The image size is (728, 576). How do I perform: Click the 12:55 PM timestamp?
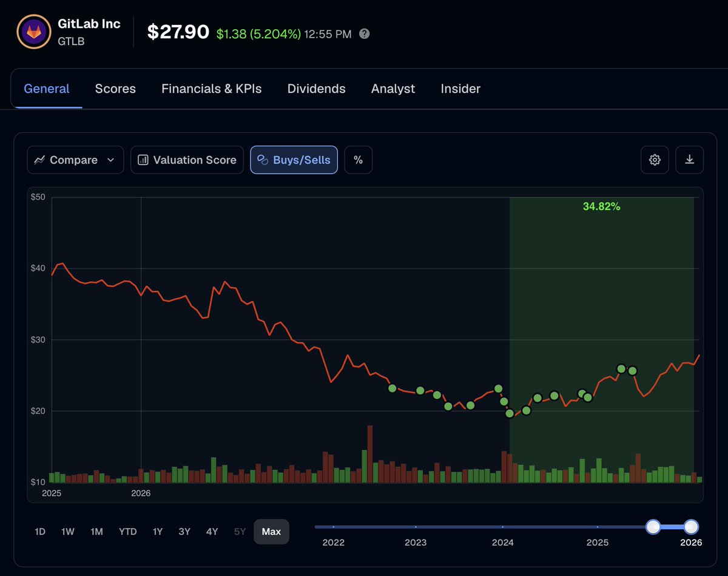328,34
